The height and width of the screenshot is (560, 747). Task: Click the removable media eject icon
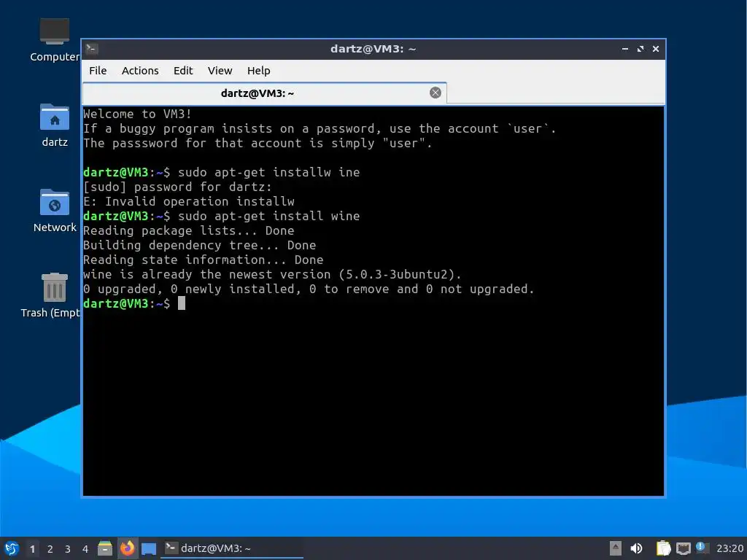click(616, 548)
